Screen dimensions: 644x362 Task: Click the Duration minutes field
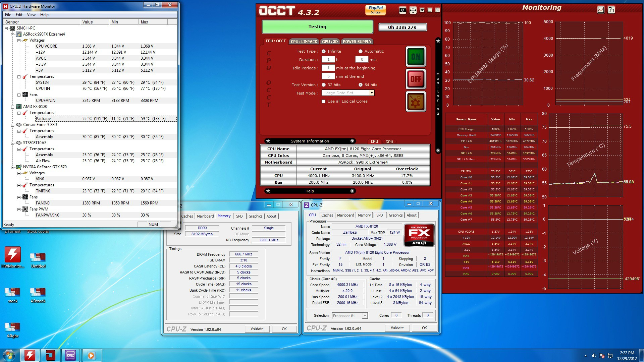pos(362,59)
